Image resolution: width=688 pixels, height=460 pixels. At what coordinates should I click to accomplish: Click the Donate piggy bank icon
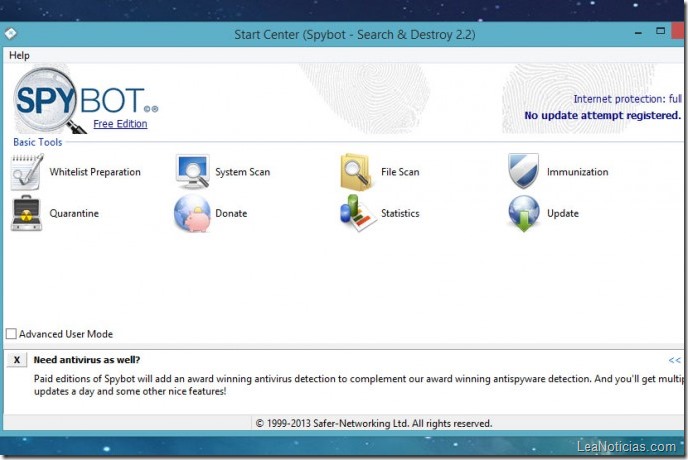click(192, 214)
